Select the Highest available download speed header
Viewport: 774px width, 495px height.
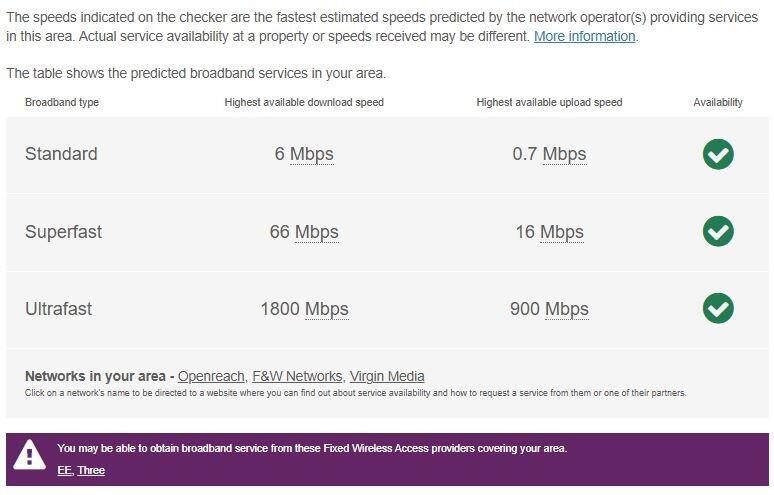[x=304, y=102]
